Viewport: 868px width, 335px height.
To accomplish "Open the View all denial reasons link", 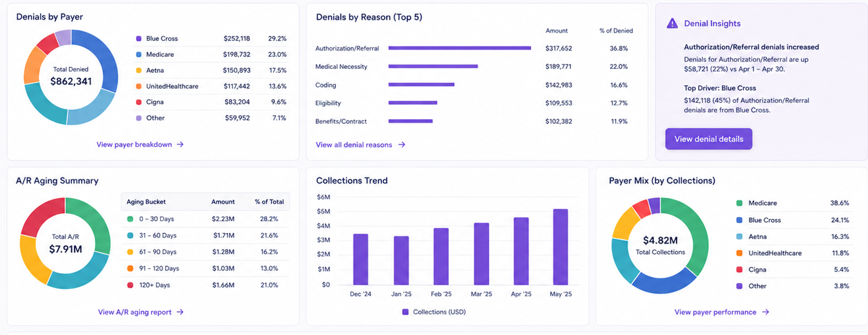I will click(x=354, y=145).
